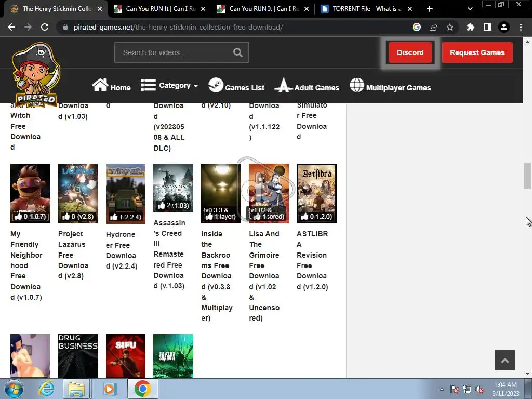The image size is (532, 399).
Task: Reload the current page
Action: coord(45,27)
